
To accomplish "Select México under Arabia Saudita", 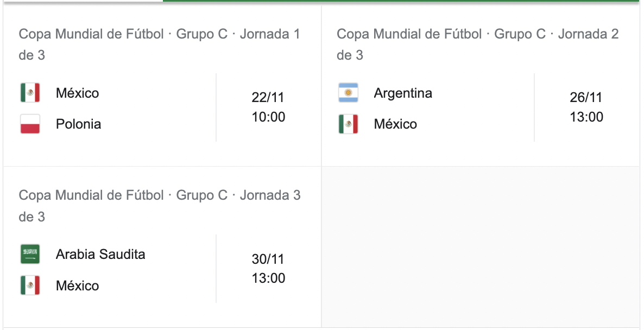I will click(77, 285).
